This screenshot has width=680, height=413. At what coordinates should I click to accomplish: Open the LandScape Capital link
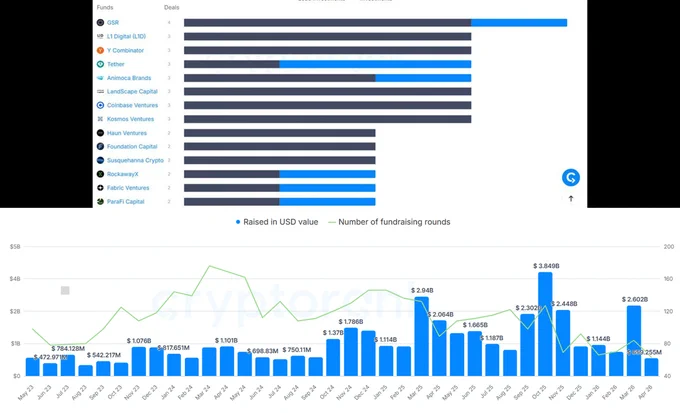tap(132, 92)
